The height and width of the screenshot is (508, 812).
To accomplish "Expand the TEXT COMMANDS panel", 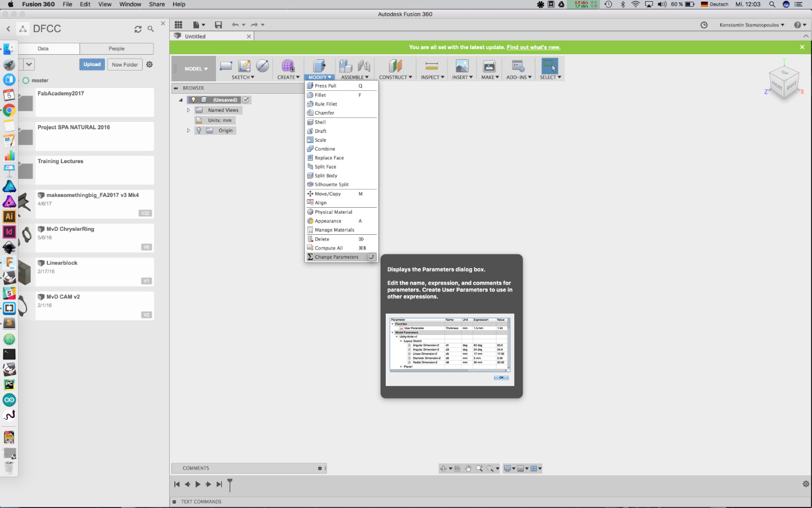I will [x=174, y=502].
